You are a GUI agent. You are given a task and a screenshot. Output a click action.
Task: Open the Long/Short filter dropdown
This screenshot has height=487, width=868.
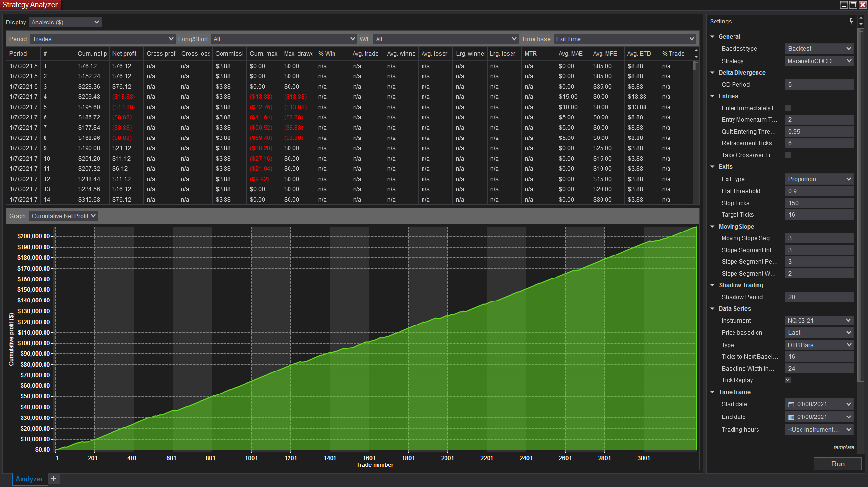284,39
